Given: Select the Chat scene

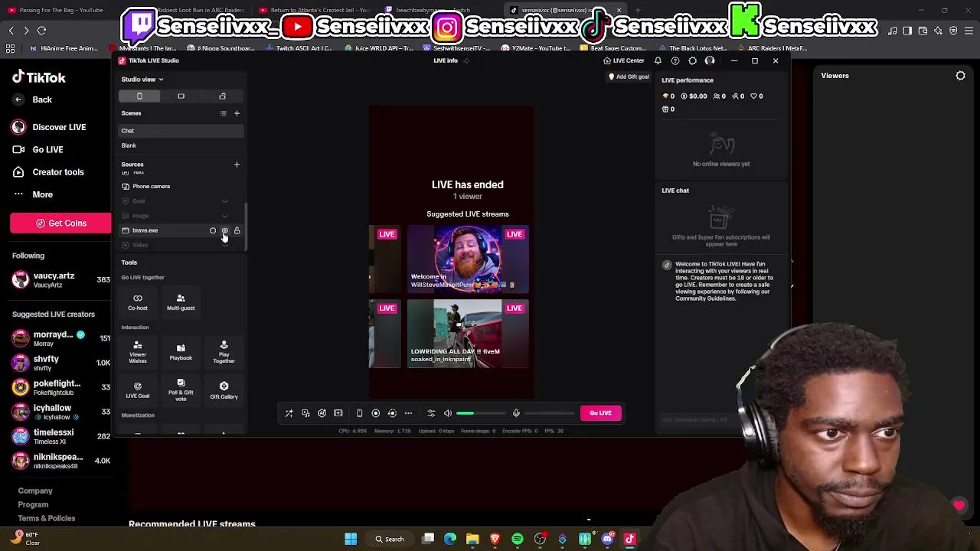Looking at the screenshot, I should click(x=181, y=131).
